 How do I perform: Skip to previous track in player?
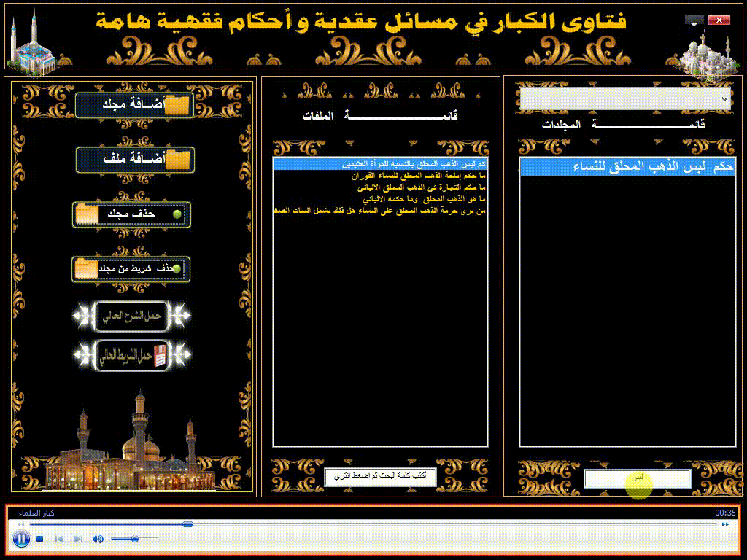click(60, 540)
